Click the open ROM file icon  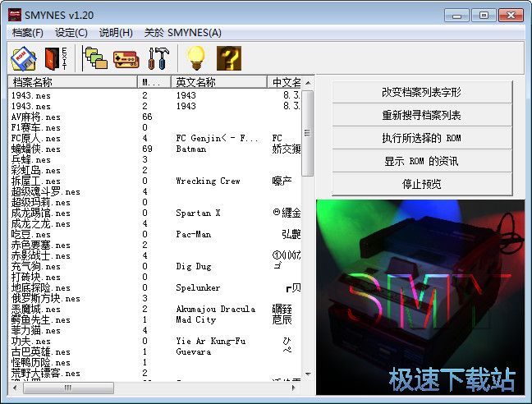pos(23,58)
